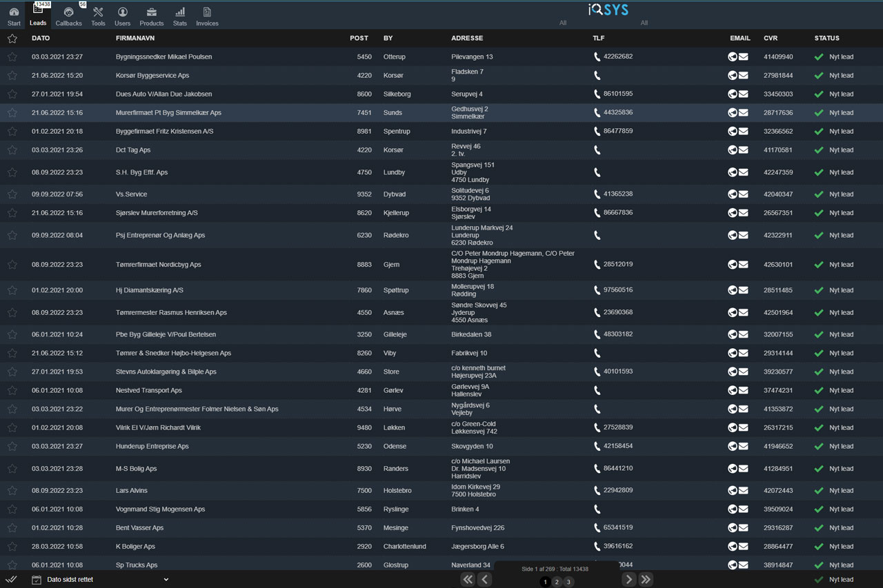
Task: Switch to the Invoices tab
Action: tap(207, 16)
